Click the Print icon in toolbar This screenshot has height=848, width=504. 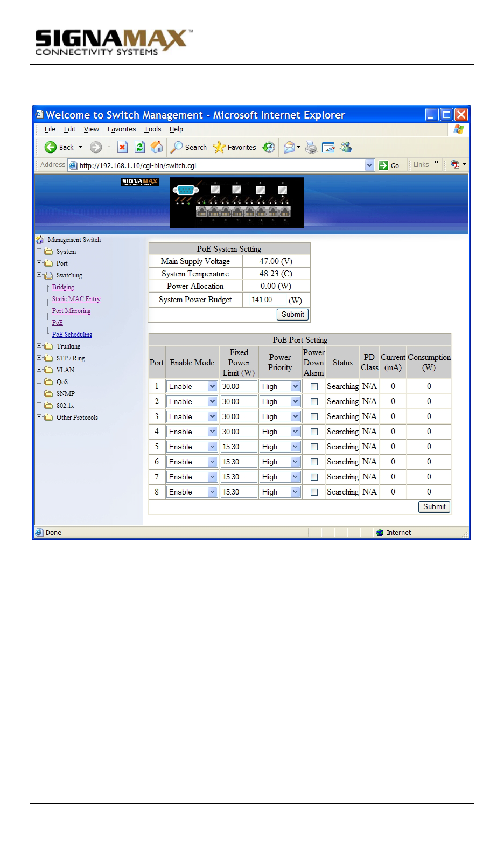coord(311,147)
